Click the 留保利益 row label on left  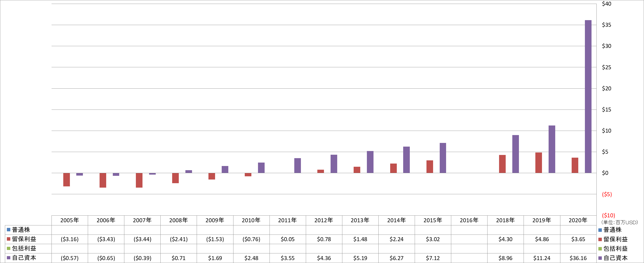(x=24, y=239)
